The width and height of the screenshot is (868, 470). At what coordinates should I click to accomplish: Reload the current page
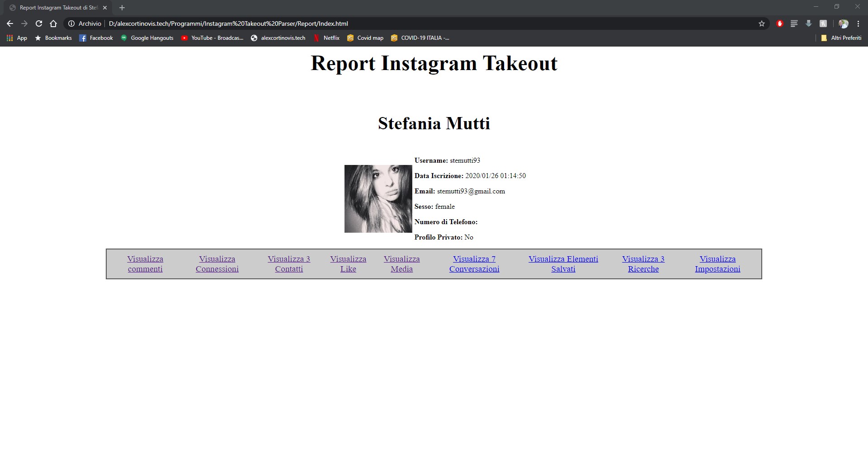pyautogui.click(x=38, y=23)
